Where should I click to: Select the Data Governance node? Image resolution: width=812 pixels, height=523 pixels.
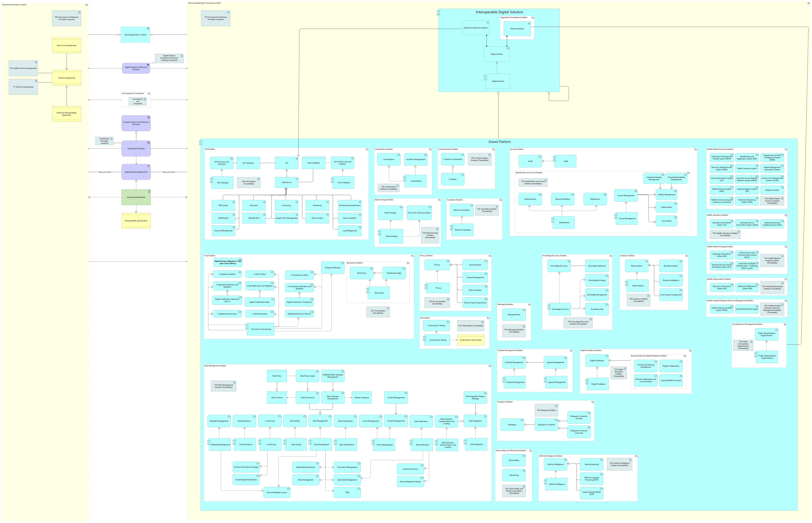(x=307, y=398)
